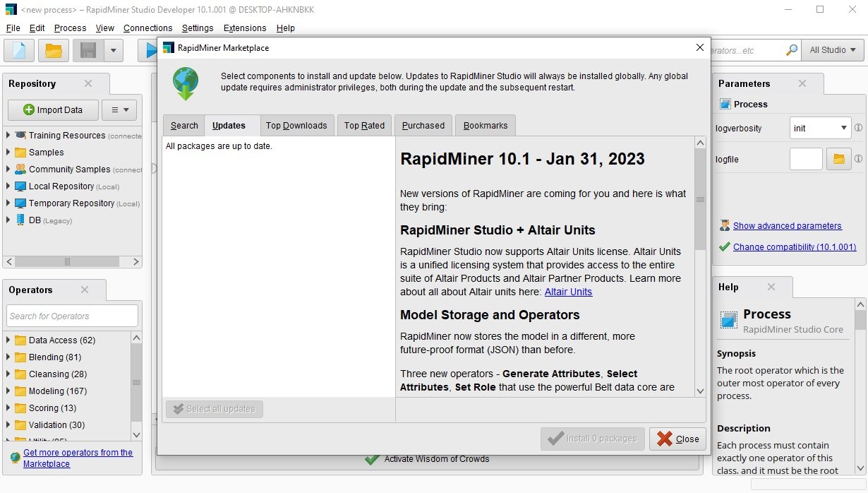Open the Connections menu
This screenshot has height=493, width=868.
coord(147,28)
